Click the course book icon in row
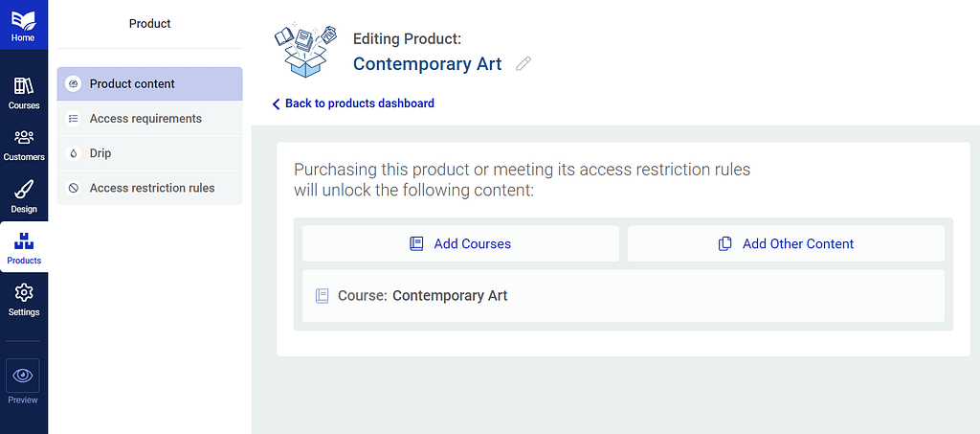Image resolution: width=980 pixels, height=434 pixels. point(322,296)
